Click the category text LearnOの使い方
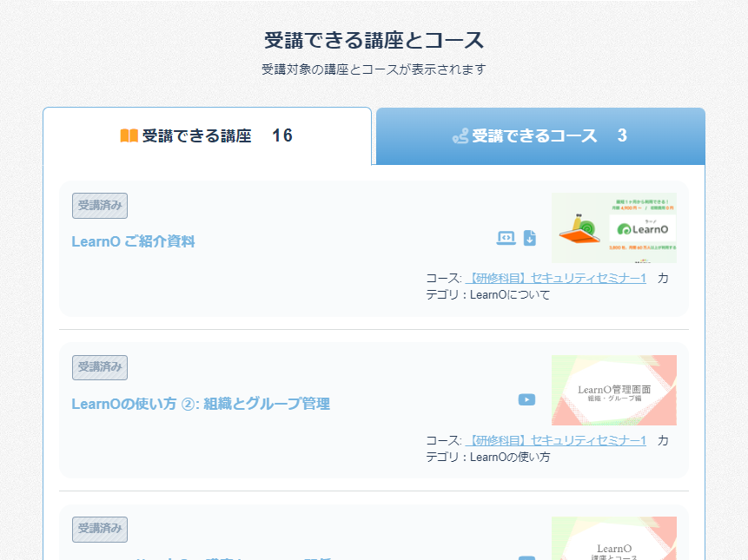Screen dimensions: 748x560 (x=510, y=457)
